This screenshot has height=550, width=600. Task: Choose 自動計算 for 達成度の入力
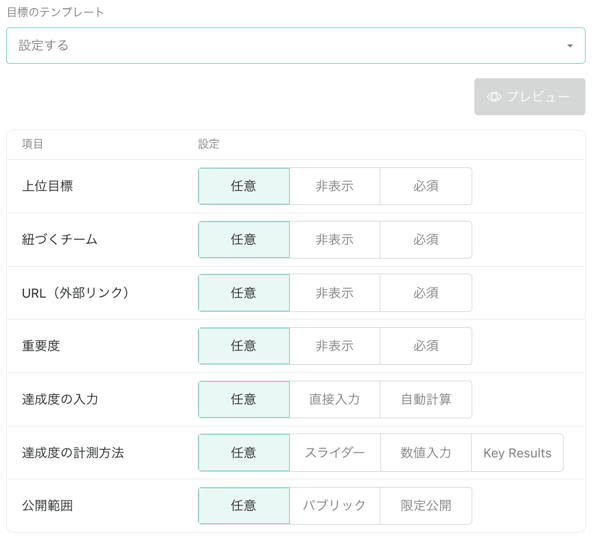(426, 399)
